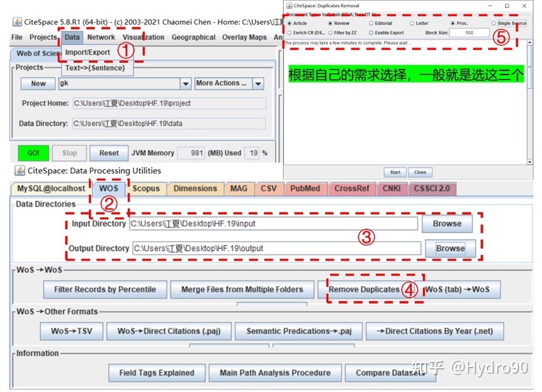Click Start in Duplicates Removal window
The image size is (542, 392).
(395, 172)
